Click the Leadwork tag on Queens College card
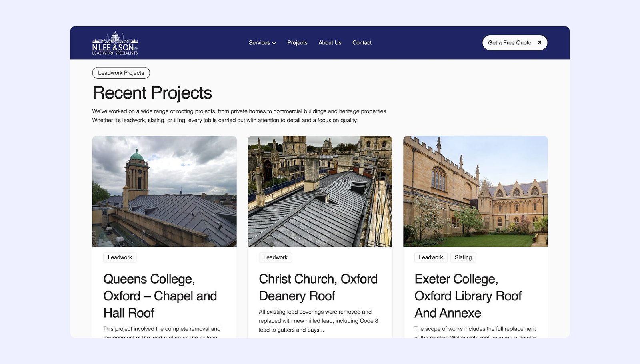 coord(120,257)
